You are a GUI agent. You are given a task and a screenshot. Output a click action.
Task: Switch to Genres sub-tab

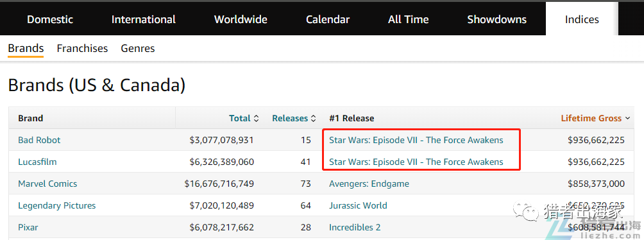(x=138, y=49)
